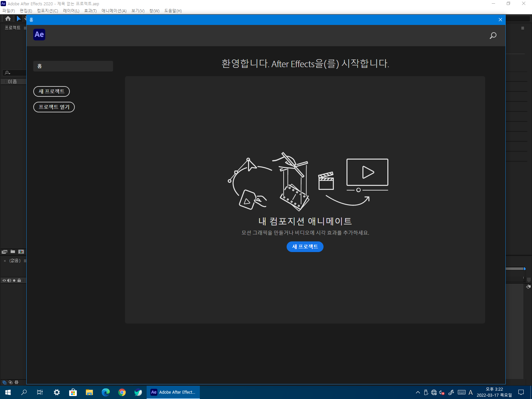This screenshot has height=399, width=532.
Task: Toggle the speaker audio column icon
Action: [x=9, y=281]
